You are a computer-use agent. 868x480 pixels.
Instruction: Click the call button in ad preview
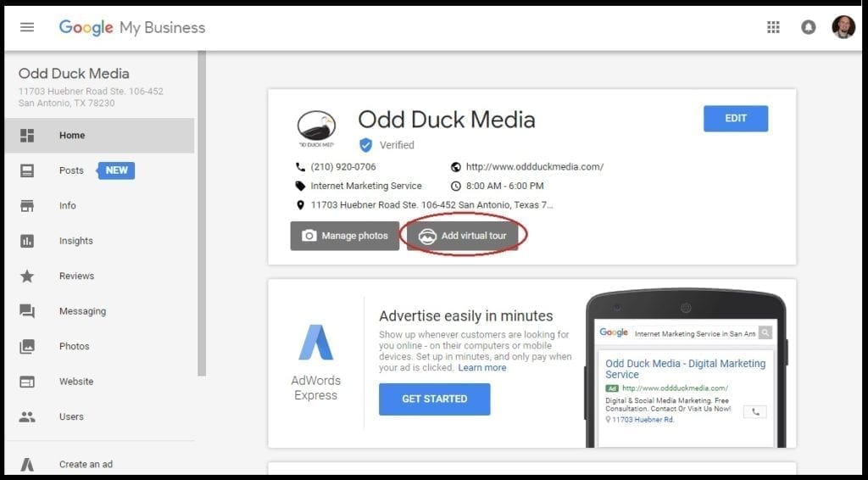pos(755,411)
